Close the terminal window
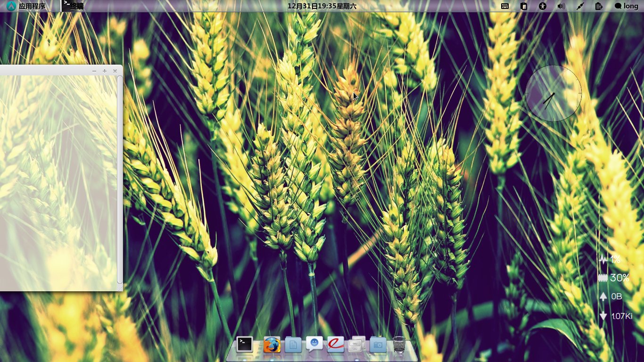This screenshot has width=644, height=362. (x=115, y=71)
